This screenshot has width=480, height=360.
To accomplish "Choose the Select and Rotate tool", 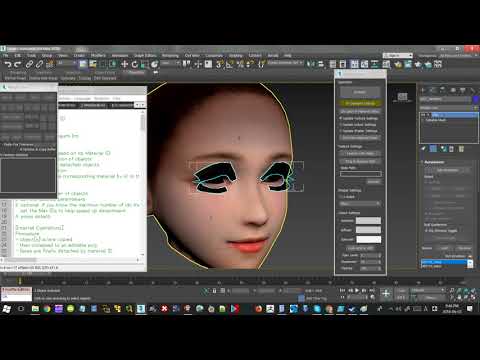I will point(134,64).
